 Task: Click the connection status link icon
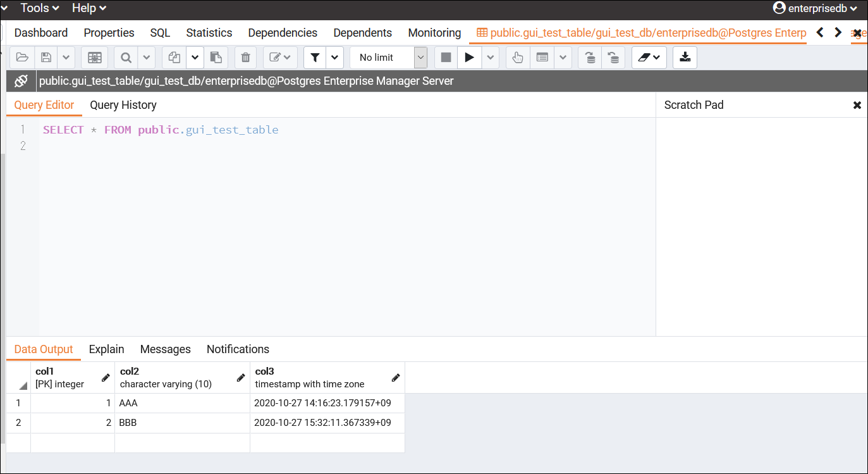tap(21, 81)
